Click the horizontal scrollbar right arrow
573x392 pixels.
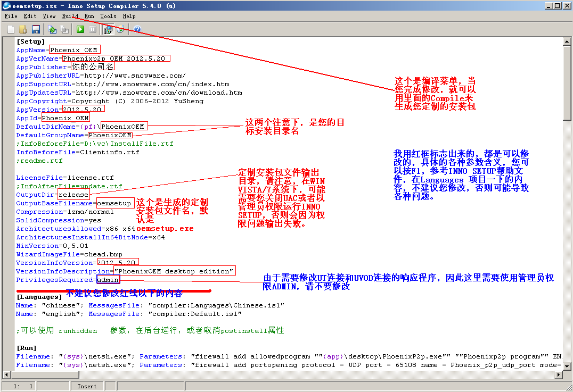559,374
